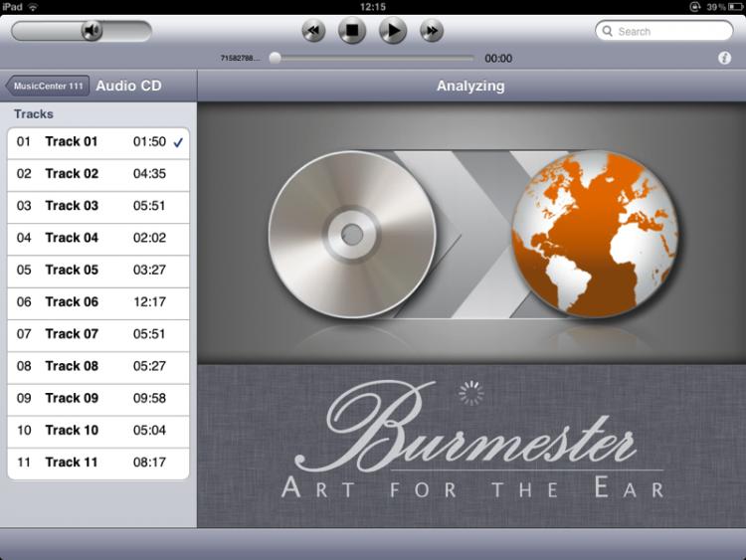Image resolution: width=746 pixels, height=560 pixels.
Task: Click the rewind playback button
Action: (x=313, y=31)
